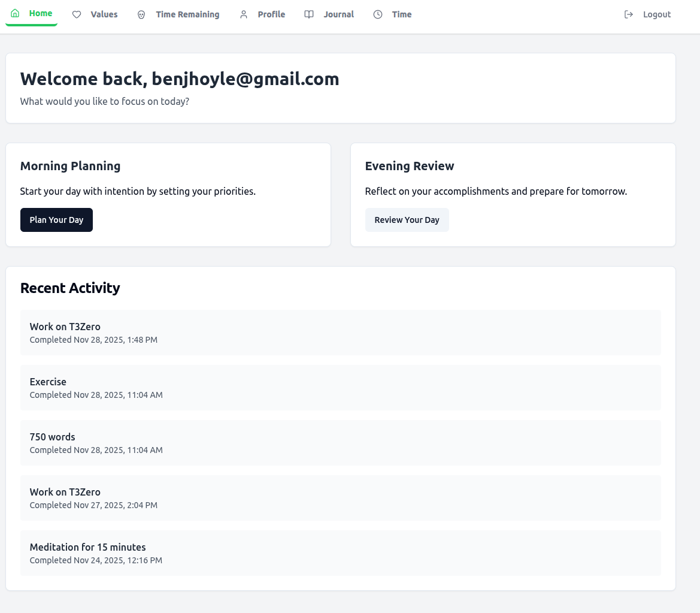Click the heart icon beside Values
The width and height of the screenshot is (700, 613).
[77, 14]
